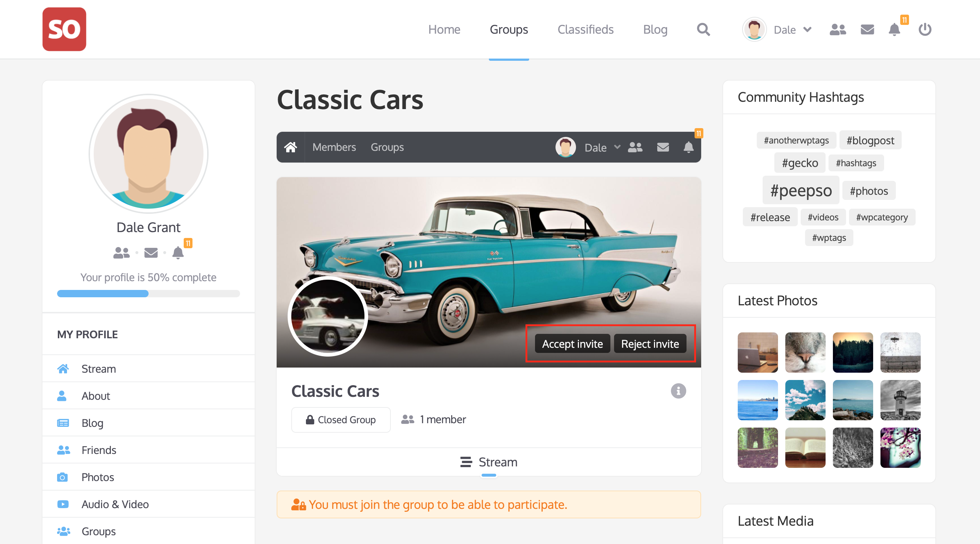Click Dale Grant's large profile avatar

click(x=148, y=153)
